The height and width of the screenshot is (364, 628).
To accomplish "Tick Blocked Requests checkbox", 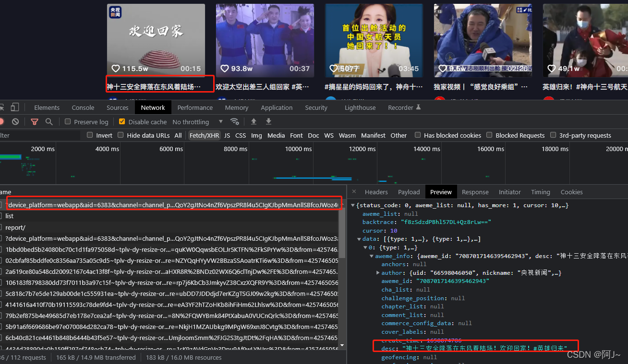I will (489, 135).
